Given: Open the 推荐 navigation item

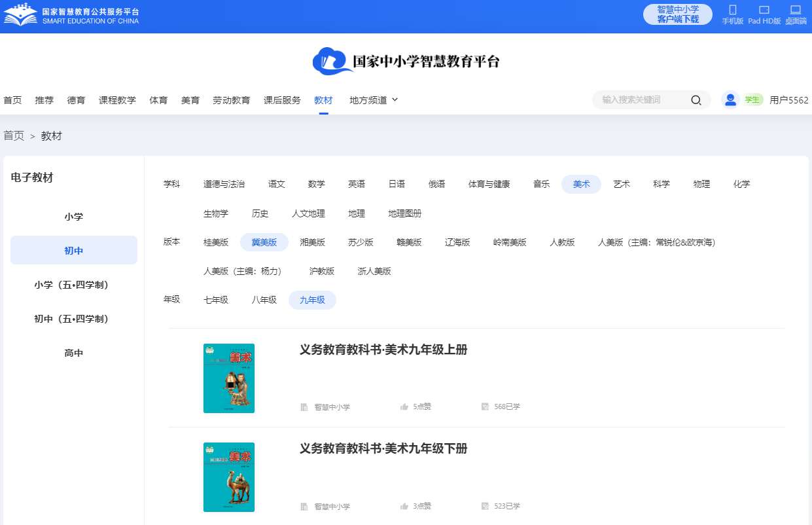Looking at the screenshot, I should click(44, 100).
